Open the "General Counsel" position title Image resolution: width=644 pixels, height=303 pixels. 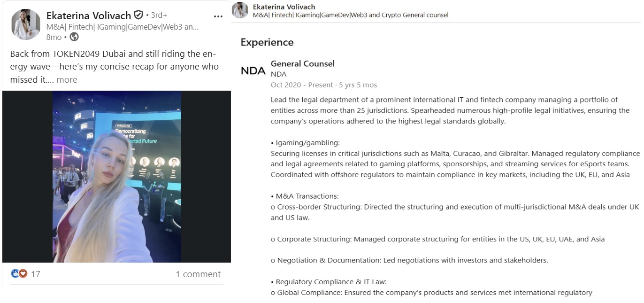pos(303,63)
